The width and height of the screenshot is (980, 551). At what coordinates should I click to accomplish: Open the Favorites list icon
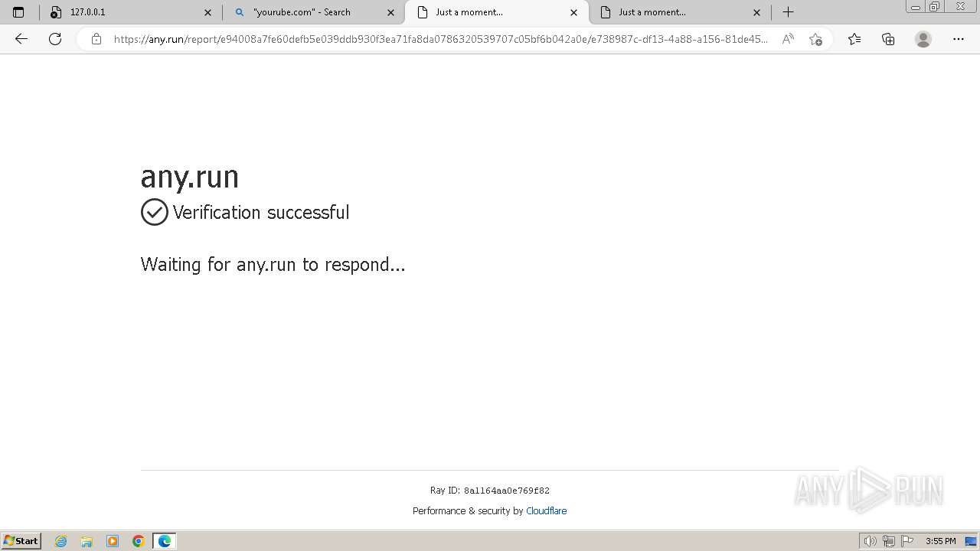point(854,39)
